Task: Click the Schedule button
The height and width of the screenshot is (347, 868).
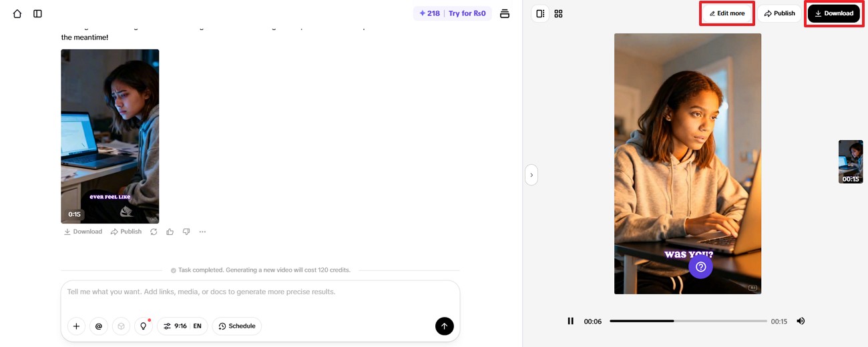Action: [x=237, y=326]
